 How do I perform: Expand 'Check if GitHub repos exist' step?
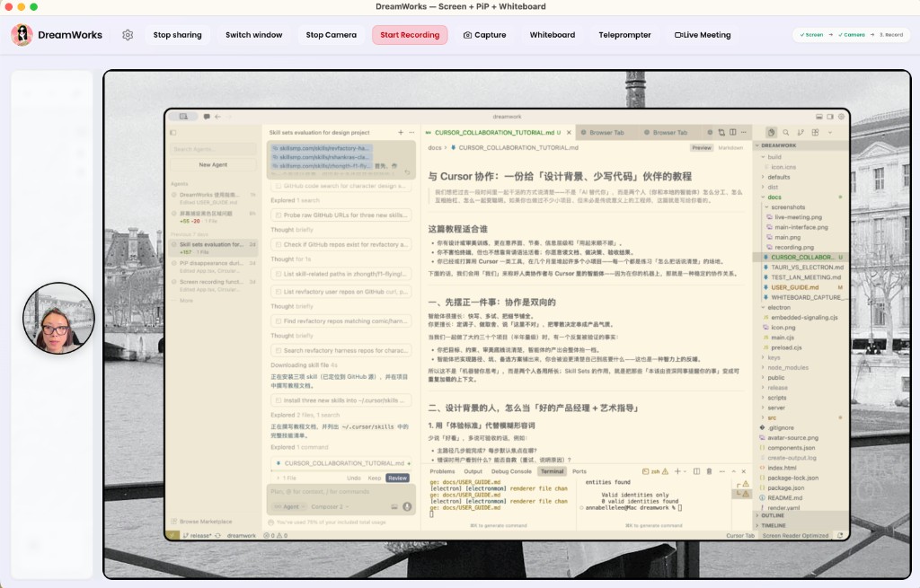tap(341, 244)
